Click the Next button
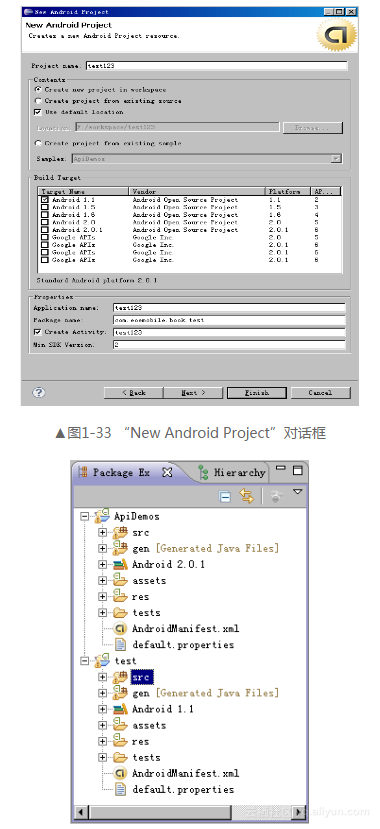 coord(193,393)
